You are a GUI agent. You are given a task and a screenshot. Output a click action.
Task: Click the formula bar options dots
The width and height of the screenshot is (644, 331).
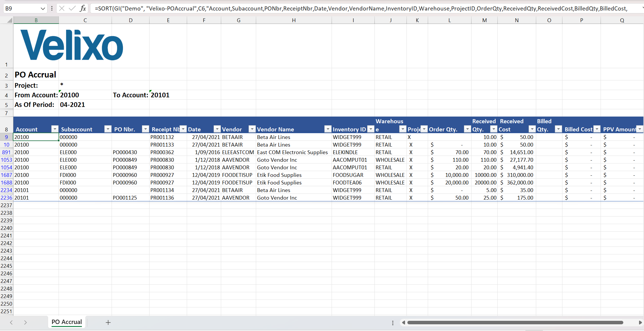pos(52,8)
